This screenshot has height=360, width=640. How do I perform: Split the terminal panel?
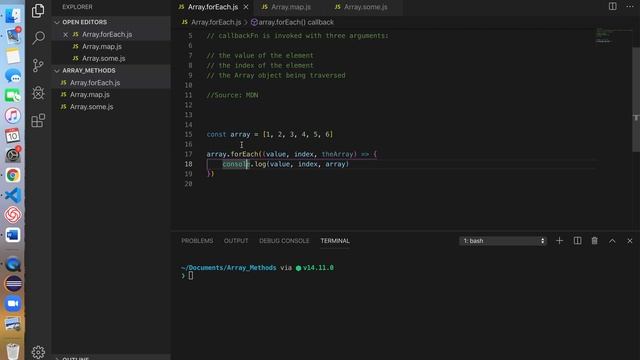tap(577, 241)
